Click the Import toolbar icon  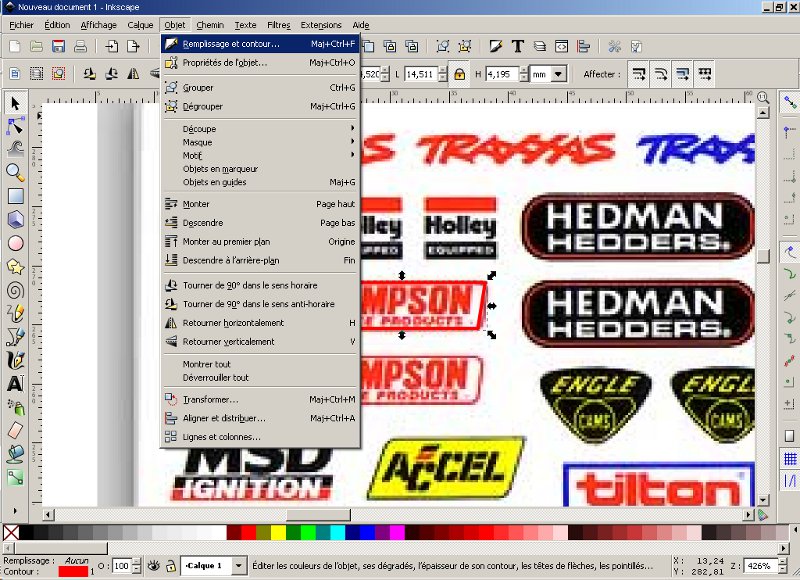click(x=111, y=46)
